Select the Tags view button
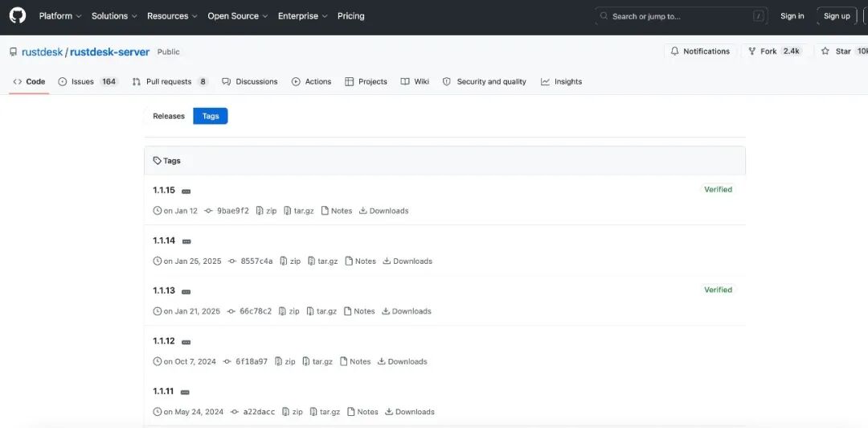This screenshot has width=868, height=428. coord(211,116)
